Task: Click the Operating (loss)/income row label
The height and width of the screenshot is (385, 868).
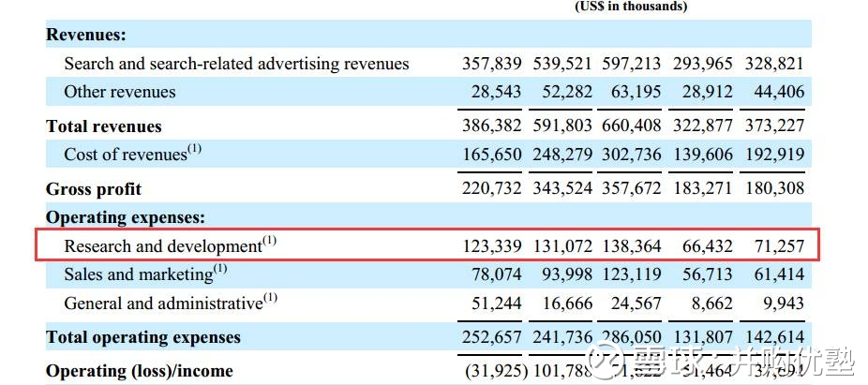Action: pyautogui.click(x=140, y=371)
